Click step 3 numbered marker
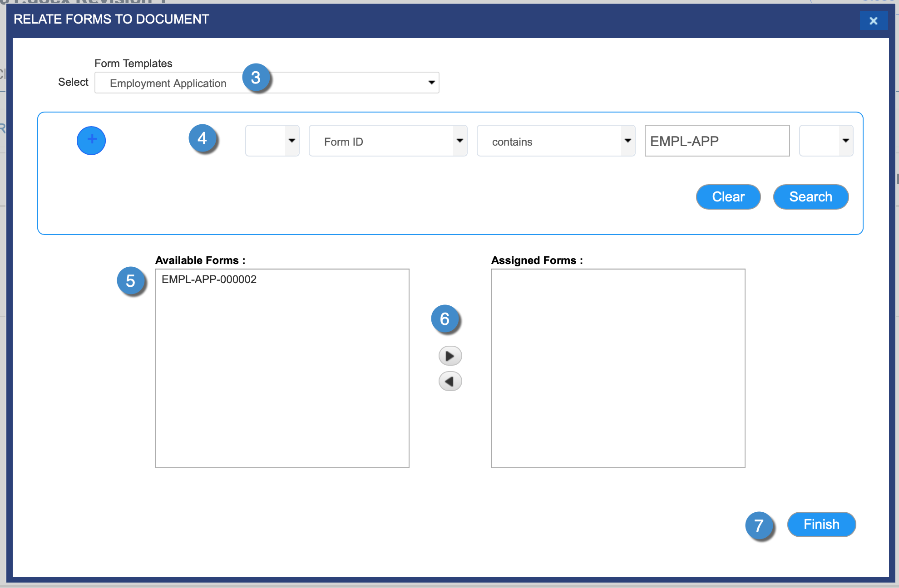 tap(256, 78)
